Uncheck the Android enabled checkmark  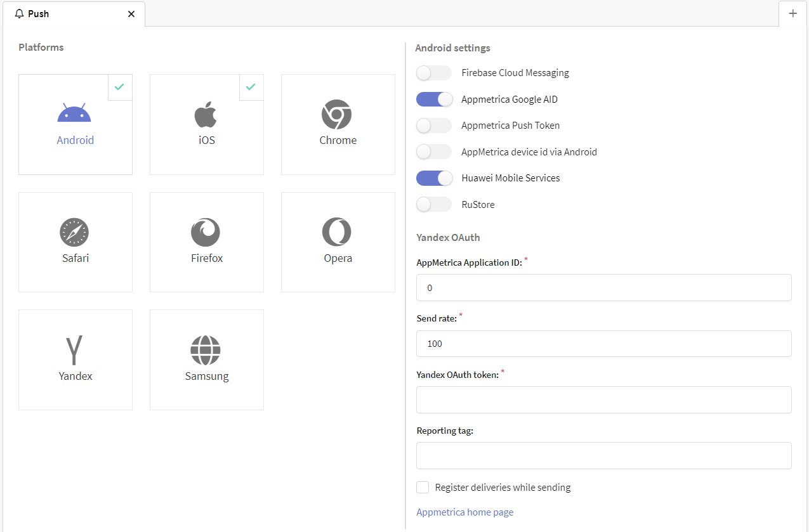[x=120, y=88]
